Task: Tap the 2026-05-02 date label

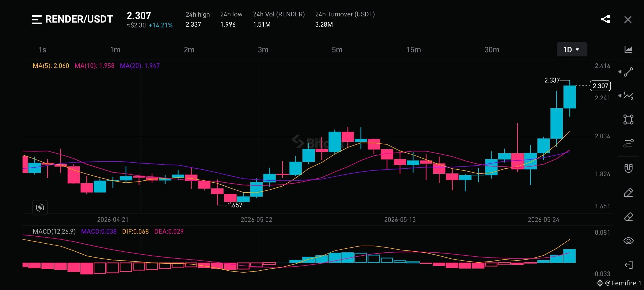Action: click(x=256, y=220)
